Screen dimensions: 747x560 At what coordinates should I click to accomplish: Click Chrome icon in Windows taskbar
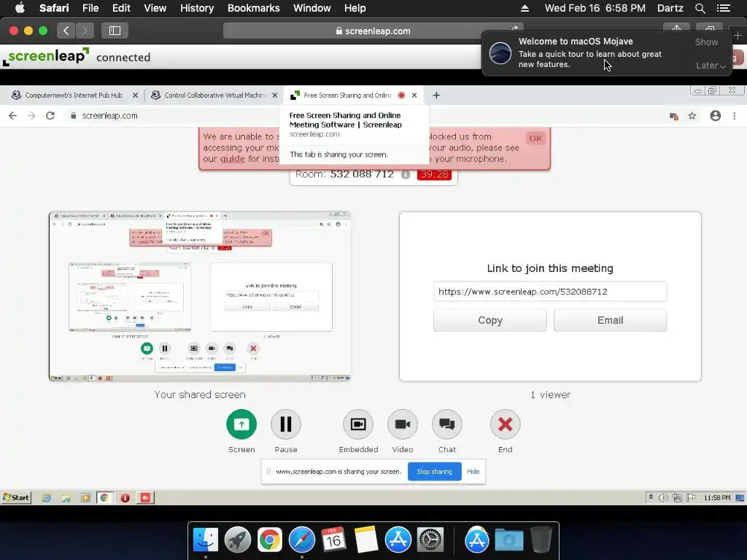pyautogui.click(x=104, y=497)
